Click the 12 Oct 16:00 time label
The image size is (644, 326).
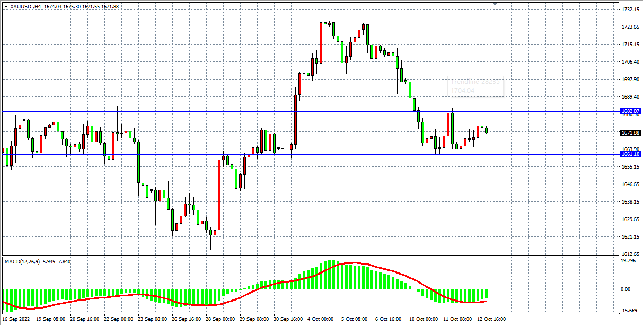pos(490,320)
